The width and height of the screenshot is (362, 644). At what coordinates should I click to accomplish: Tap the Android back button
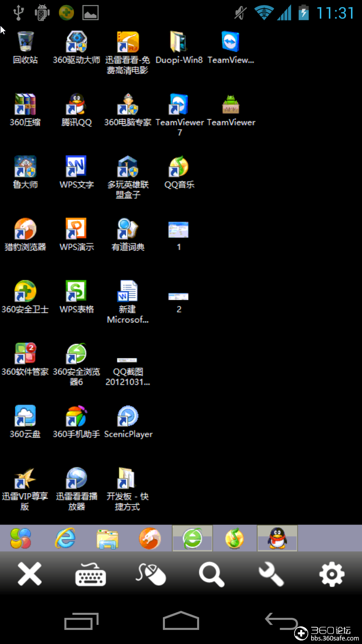point(281,621)
